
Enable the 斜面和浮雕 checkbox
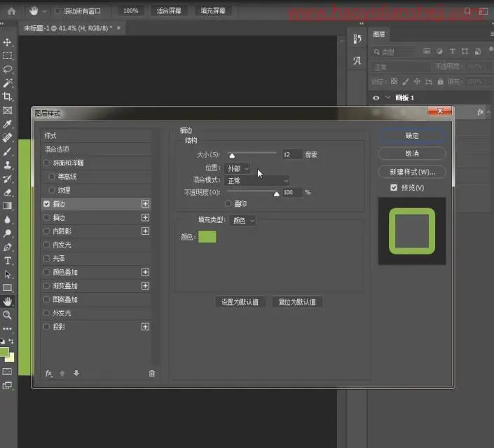47,163
